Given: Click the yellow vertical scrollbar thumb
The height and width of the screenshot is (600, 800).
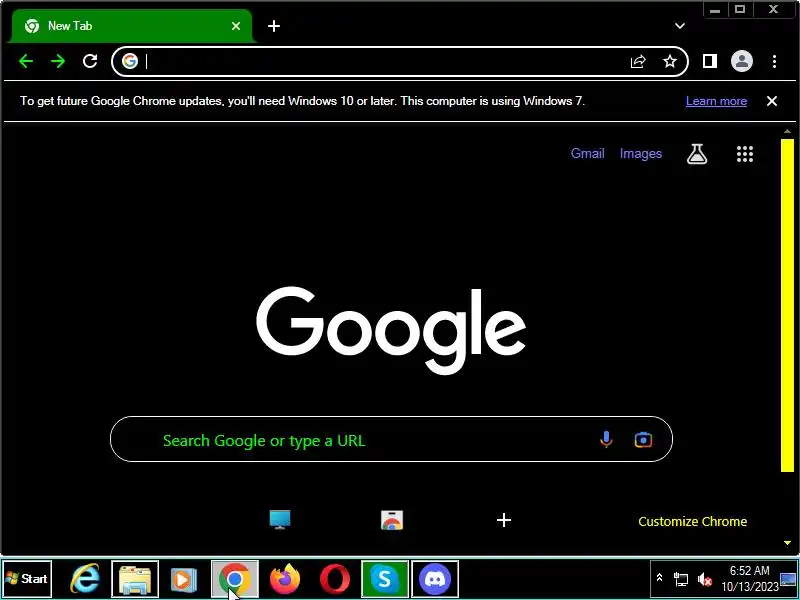Looking at the screenshot, I should (787, 305).
